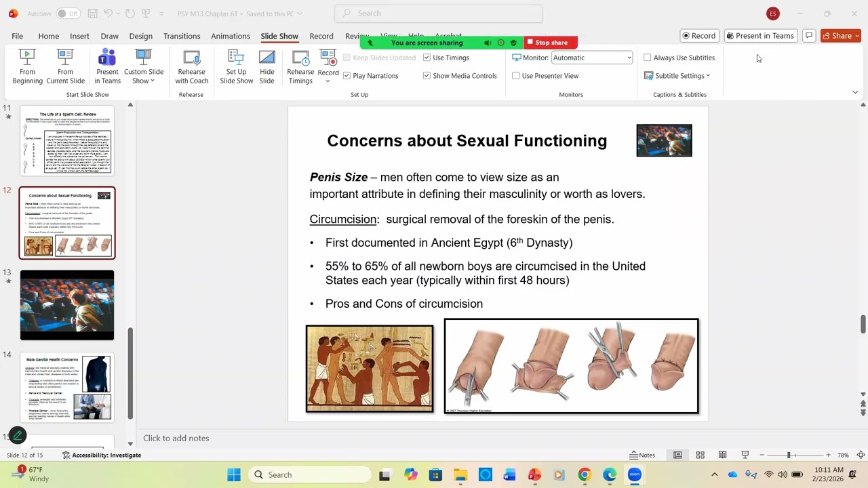The image size is (868, 488).
Task: Uncheck Play Narrations checkbox
Action: click(347, 76)
